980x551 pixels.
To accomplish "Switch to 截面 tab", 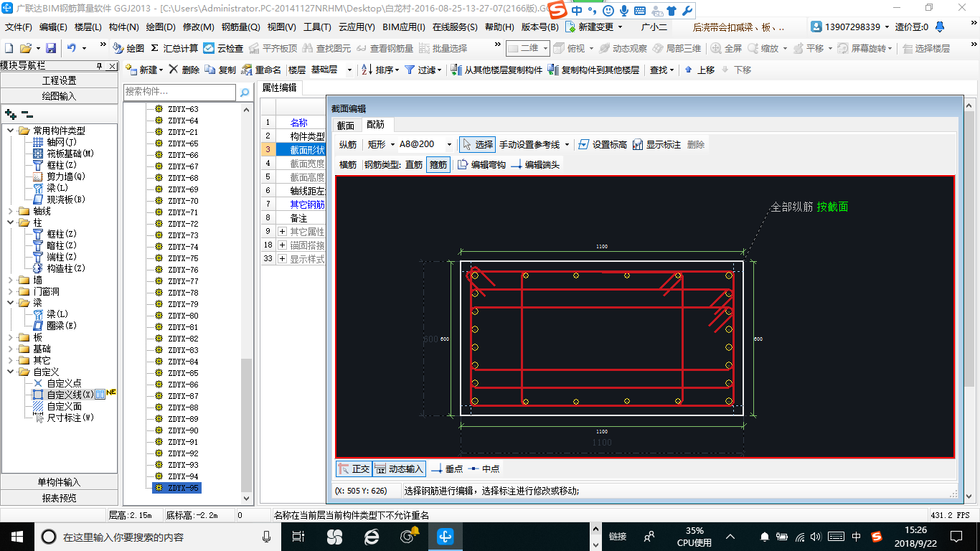I will point(346,125).
